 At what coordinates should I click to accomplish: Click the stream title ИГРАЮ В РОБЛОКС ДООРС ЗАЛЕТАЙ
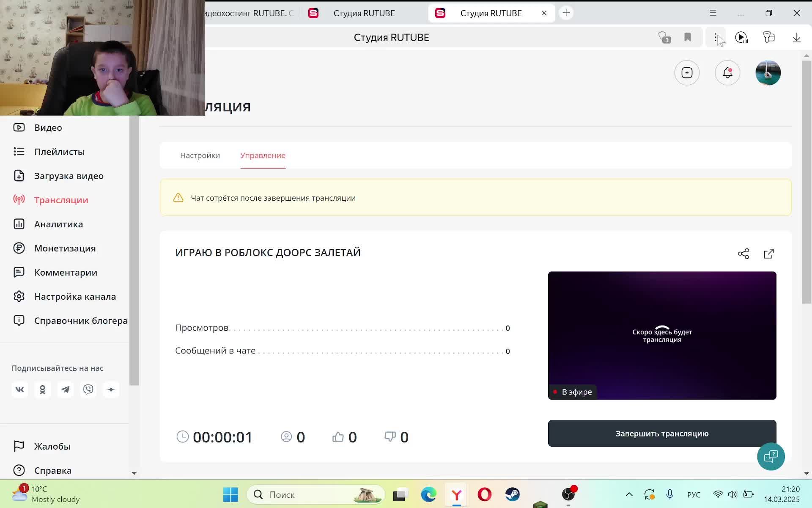268,252
